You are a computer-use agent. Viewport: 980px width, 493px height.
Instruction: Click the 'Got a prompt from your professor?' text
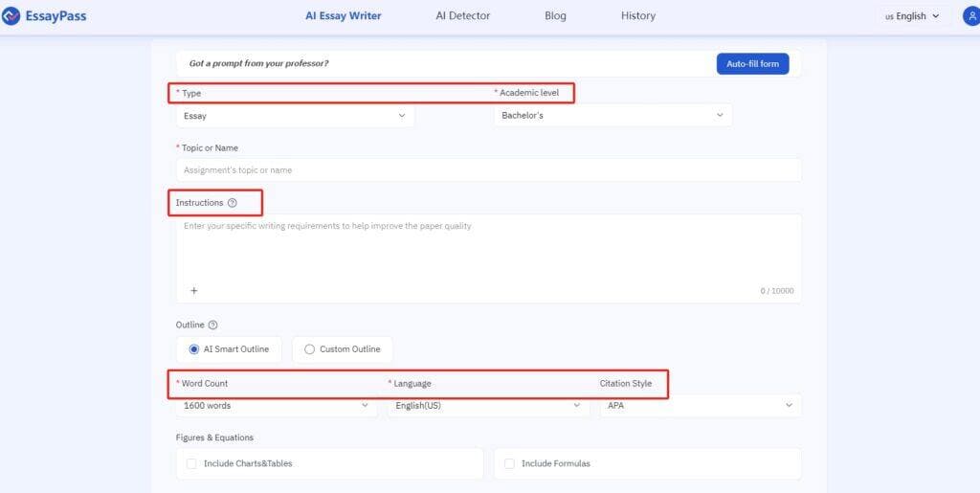(x=258, y=64)
